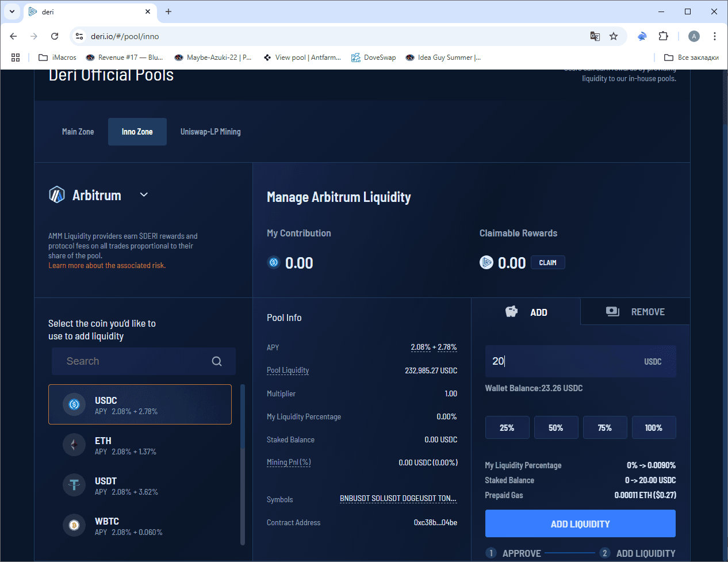The image size is (728, 562).
Task: Set amount to 75% of wallet balance
Action: [605, 428]
